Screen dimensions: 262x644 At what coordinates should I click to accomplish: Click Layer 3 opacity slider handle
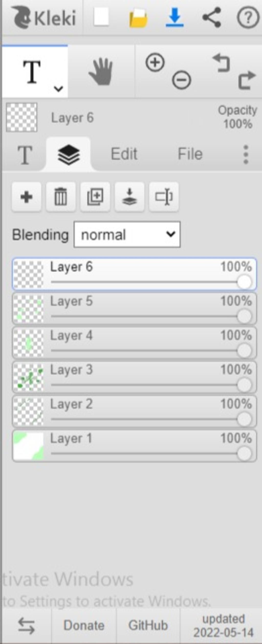pyautogui.click(x=244, y=385)
